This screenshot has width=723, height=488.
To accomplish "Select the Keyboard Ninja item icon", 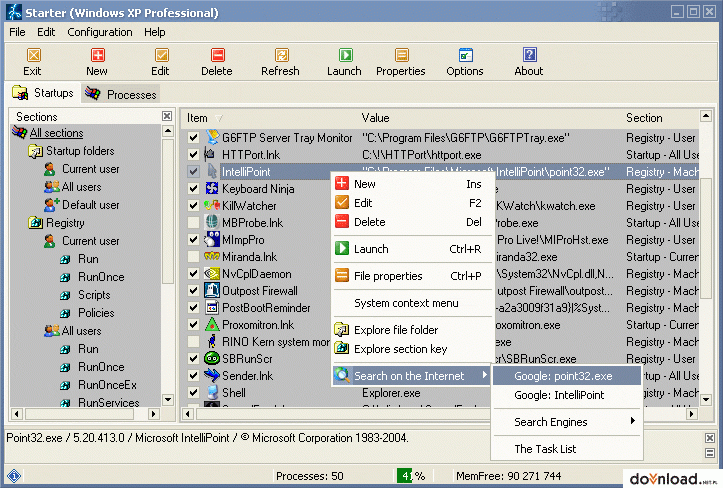I will [212, 188].
